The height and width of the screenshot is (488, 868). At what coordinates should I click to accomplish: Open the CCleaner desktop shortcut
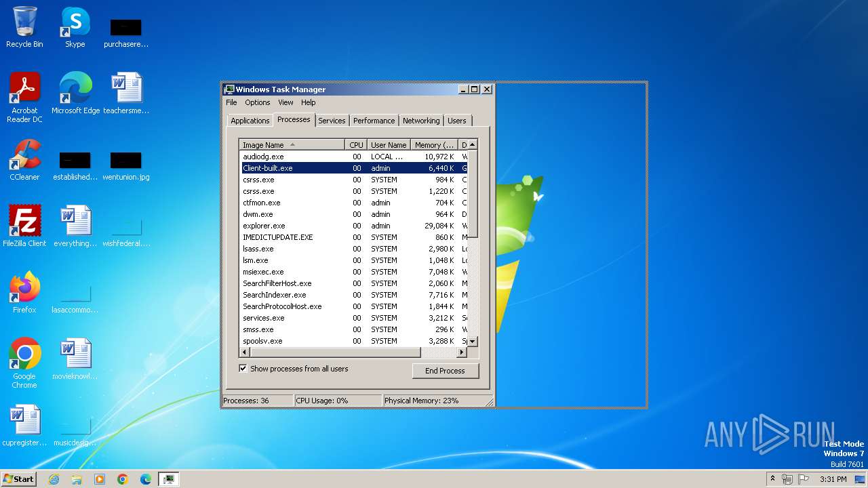click(24, 160)
